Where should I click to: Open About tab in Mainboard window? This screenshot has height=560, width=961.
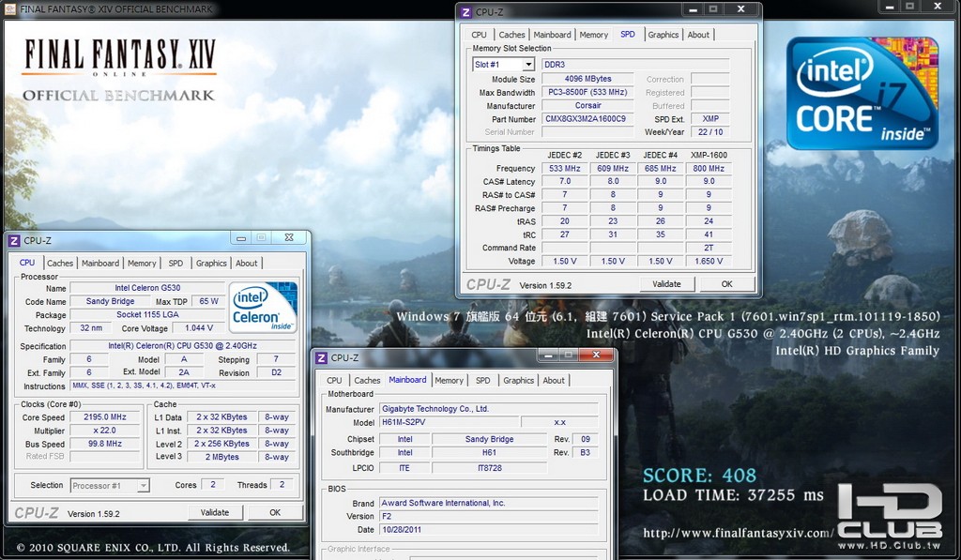click(x=554, y=381)
